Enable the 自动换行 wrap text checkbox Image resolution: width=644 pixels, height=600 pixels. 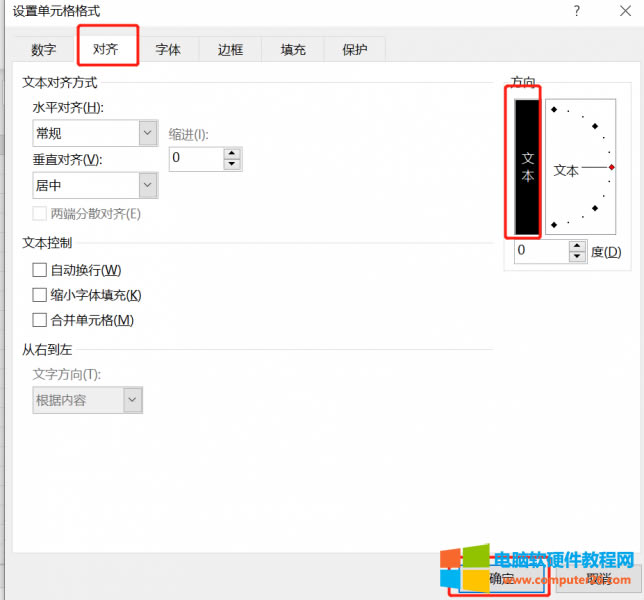[40, 270]
